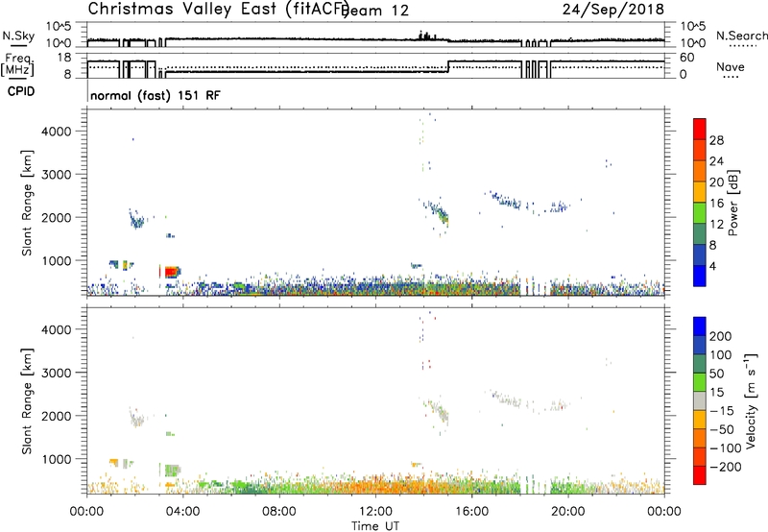Click the 'N.Search' legend label
768x532 pixels.
click(x=741, y=36)
